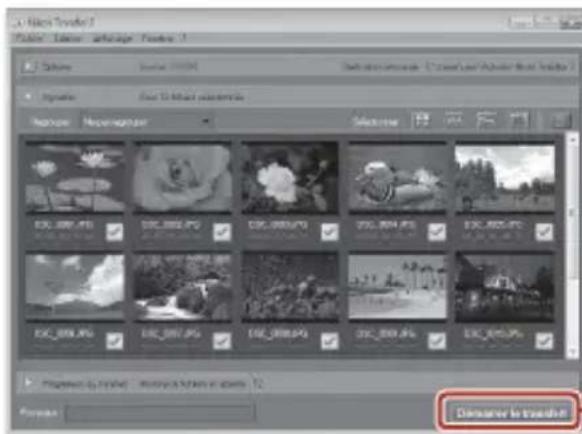Click the transfer progress bar
The image size is (582, 434).
tap(160, 413)
